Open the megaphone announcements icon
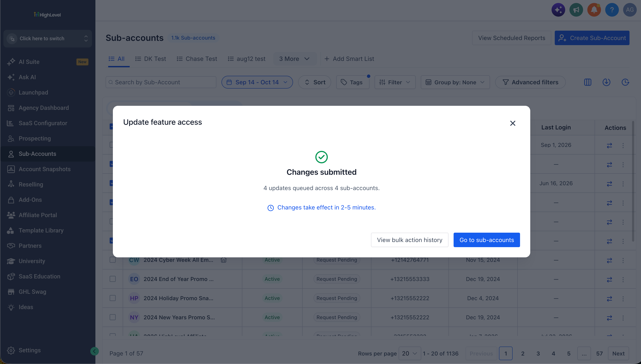The image size is (641, 364). (x=576, y=10)
